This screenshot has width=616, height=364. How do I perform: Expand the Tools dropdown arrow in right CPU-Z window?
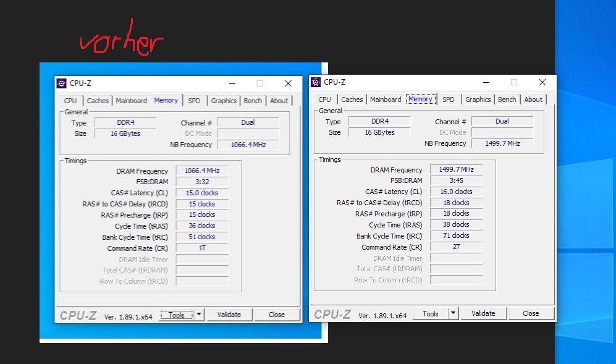coord(453,313)
